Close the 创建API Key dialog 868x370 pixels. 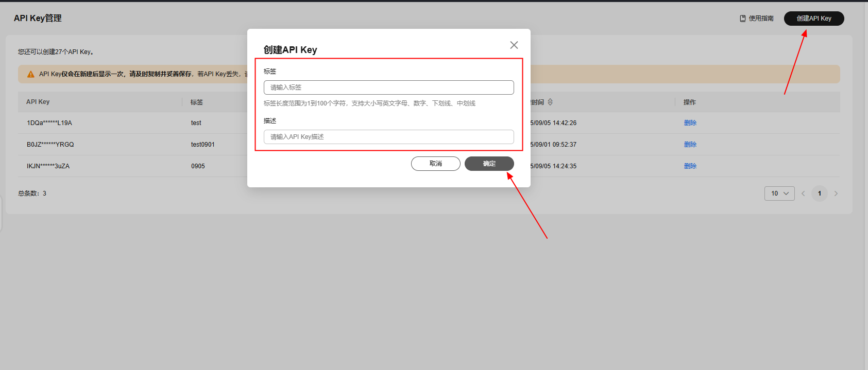coord(514,45)
